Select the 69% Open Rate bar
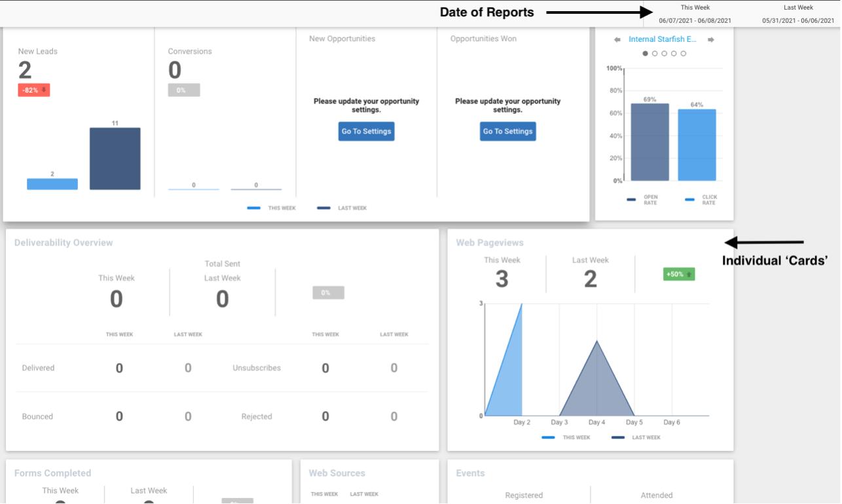The width and height of the screenshot is (842, 504). 650,142
